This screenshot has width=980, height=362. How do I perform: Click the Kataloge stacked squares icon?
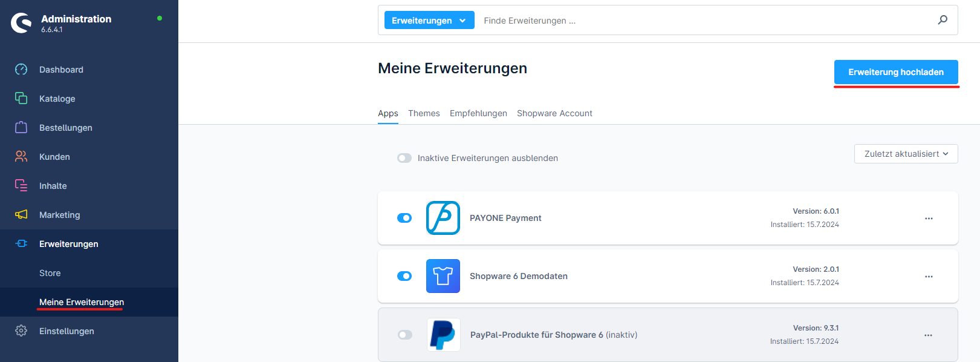pos(21,98)
